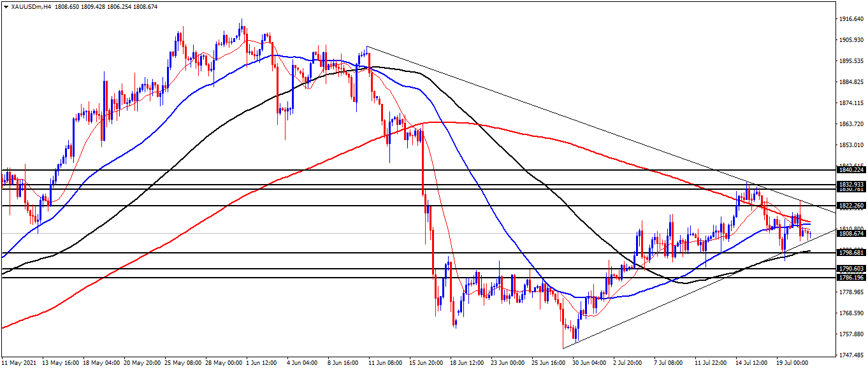The image size is (868, 370).
Task: Click the 13 May 16:00 time label
Action: click(x=61, y=363)
